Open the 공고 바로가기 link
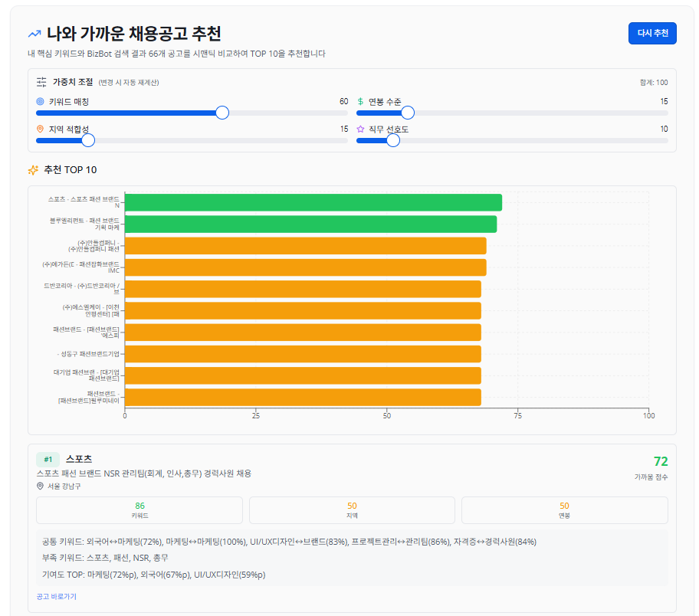 [56, 596]
